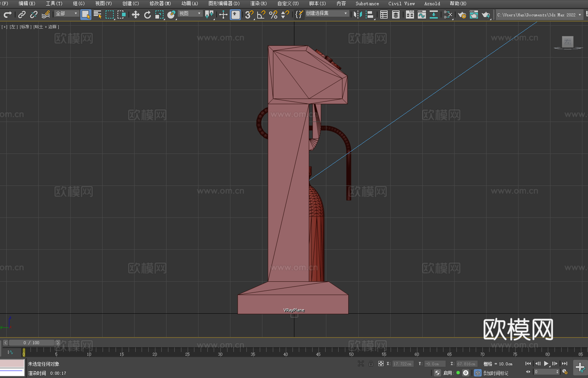Toggle the selection lock icon

(x=371, y=364)
